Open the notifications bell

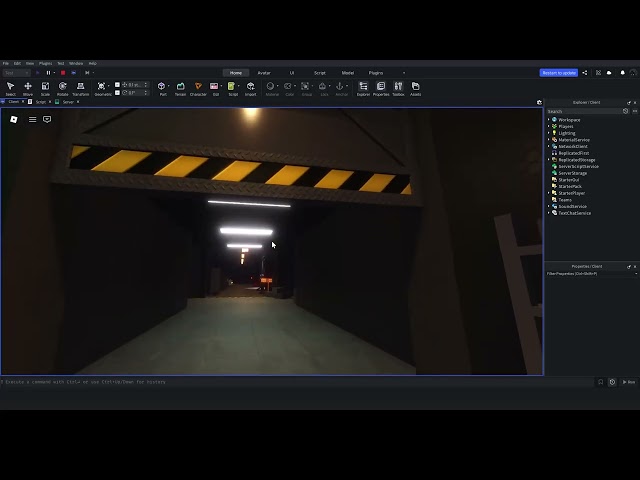pyautogui.click(x=622, y=73)
